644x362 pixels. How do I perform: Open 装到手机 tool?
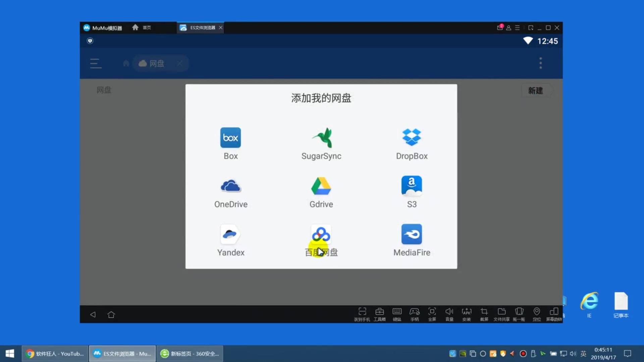[362, 314]
